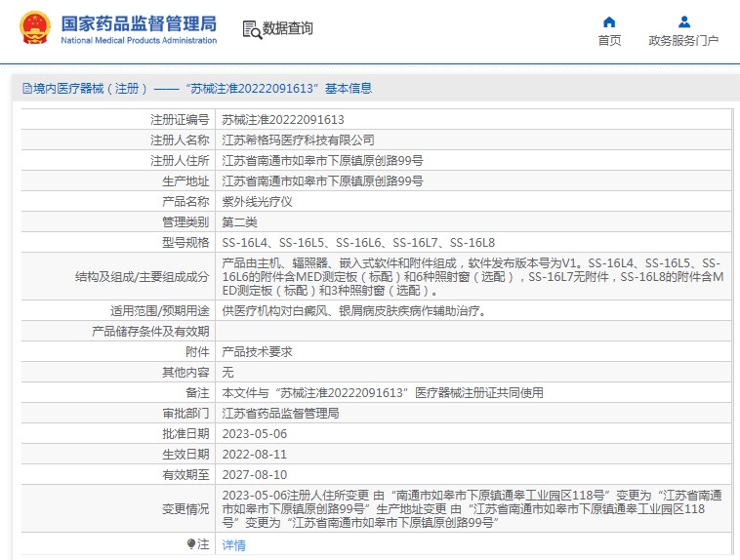This screenshot has height=560, width=740.
Task: Click the change record text 2023-05-06注册人住所变更
Action: click(x=472, y=509)
